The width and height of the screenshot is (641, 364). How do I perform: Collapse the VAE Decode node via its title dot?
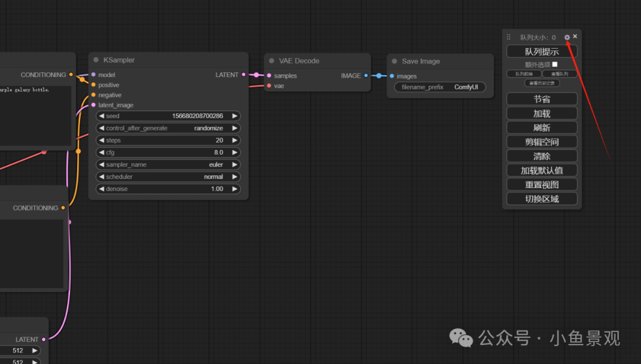point(271,60)
